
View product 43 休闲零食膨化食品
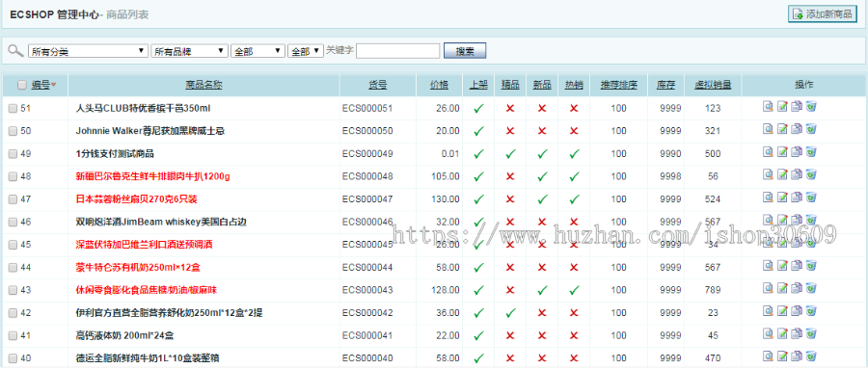point(769,287)
